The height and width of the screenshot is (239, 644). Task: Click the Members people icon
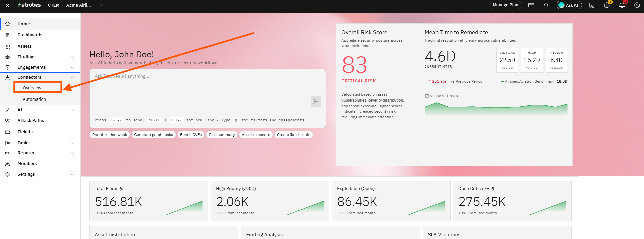(x=8, y=164)
